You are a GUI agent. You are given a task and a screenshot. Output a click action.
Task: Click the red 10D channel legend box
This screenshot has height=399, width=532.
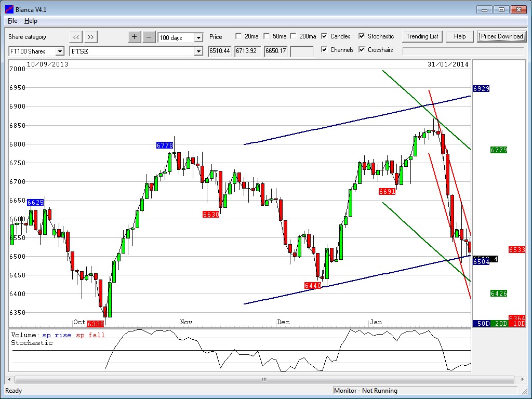click(517, 324)
